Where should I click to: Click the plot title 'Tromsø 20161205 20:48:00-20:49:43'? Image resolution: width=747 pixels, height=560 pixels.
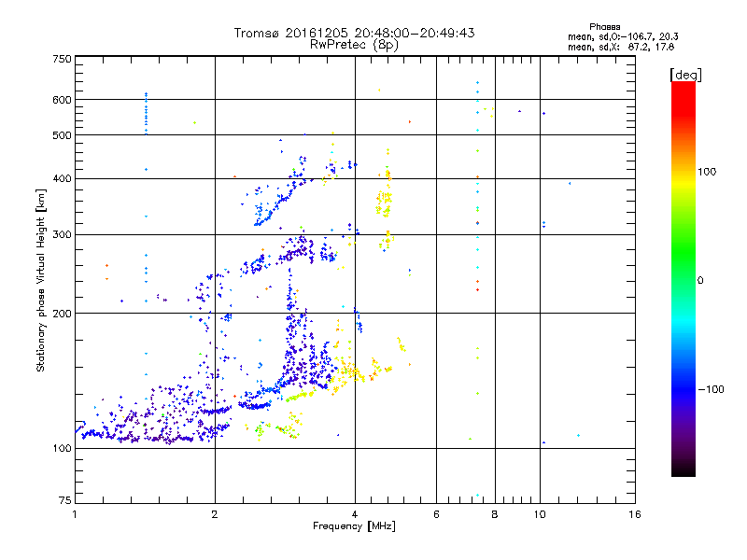354,33
